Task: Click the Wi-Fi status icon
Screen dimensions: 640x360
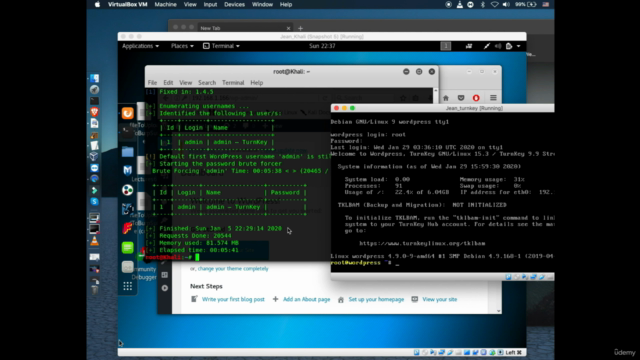Action: click(x=494, y=4)
